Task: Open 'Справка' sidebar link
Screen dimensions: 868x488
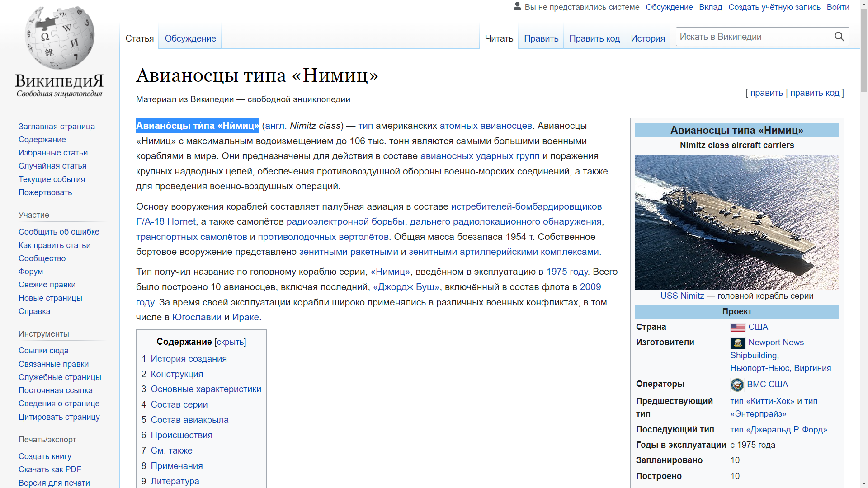Action: click(34, 311)
